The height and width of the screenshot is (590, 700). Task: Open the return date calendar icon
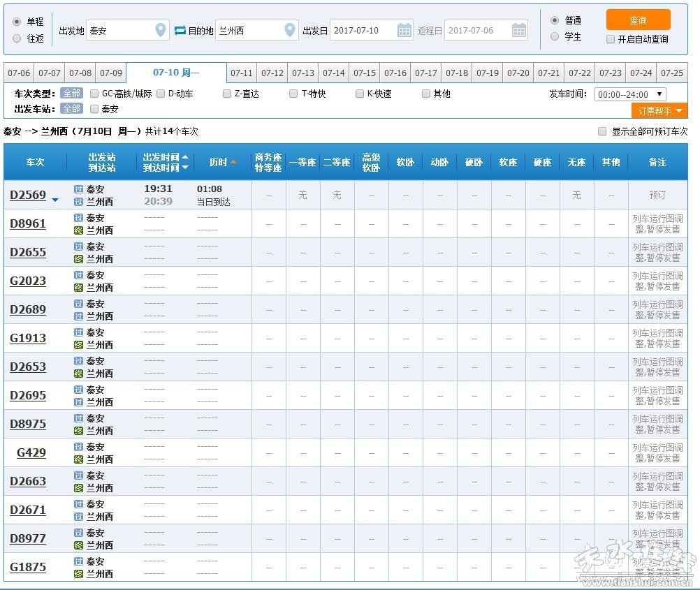(518, 30)
